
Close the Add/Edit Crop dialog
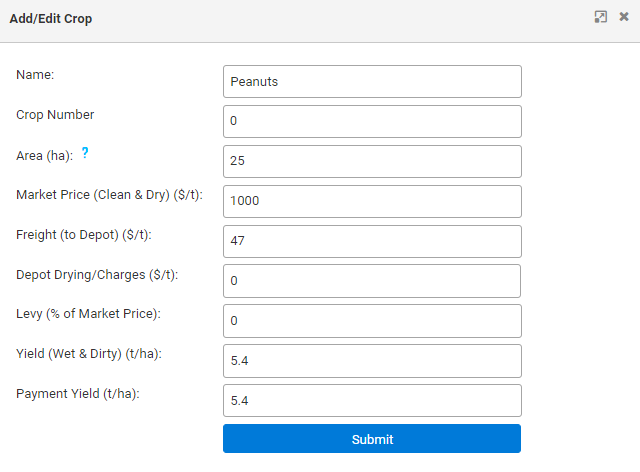click(624, 17)
